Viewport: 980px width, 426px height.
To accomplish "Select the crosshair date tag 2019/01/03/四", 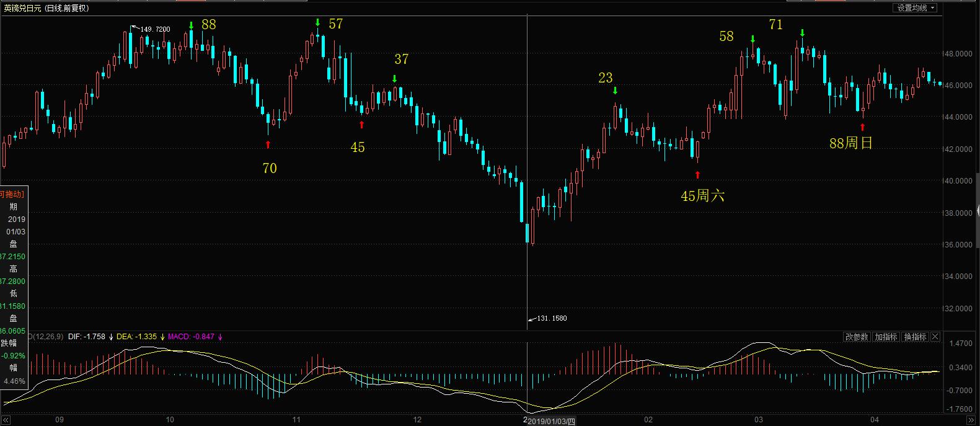I will 551,421.
